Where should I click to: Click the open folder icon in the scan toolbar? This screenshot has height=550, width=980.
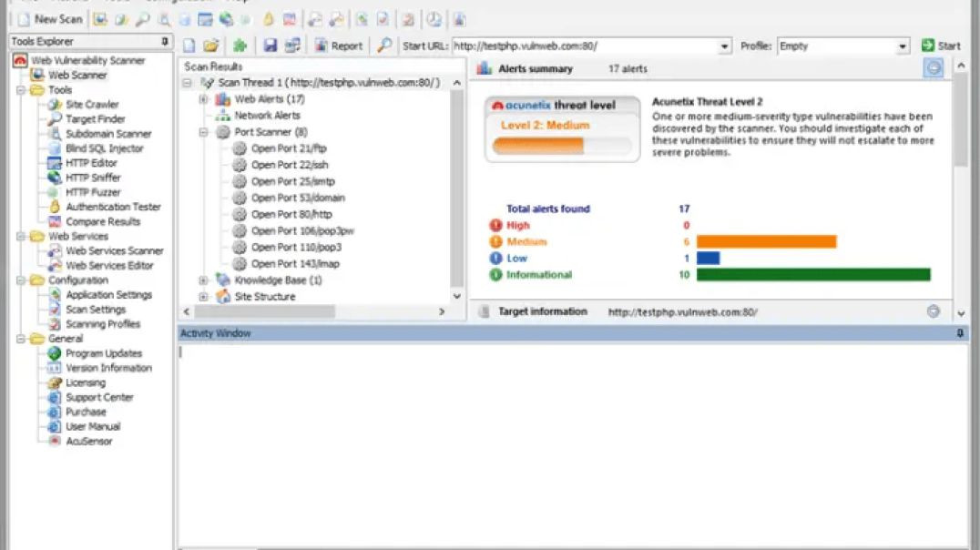(211, 45)
